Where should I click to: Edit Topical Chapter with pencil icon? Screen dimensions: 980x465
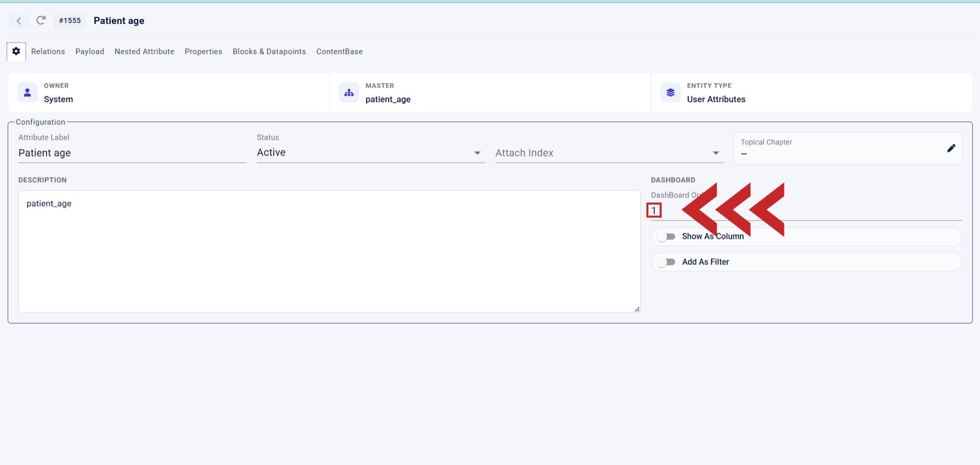[951, 148]
